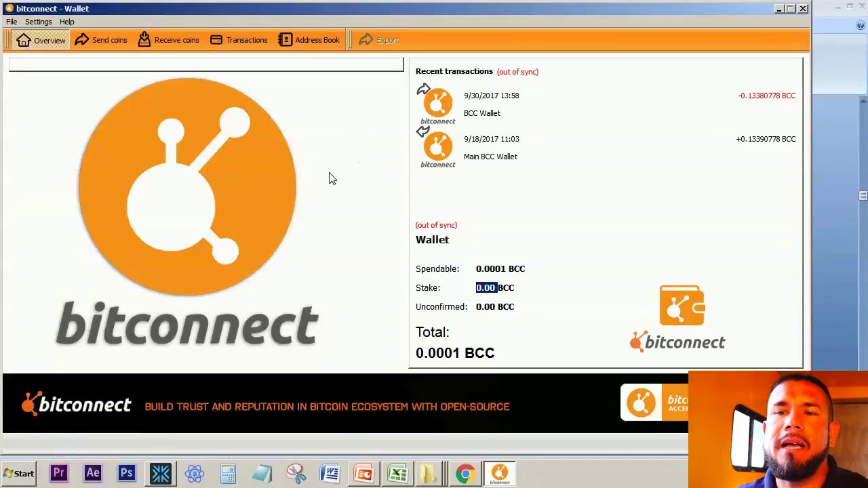Open the Address Book page
This screenshot has width=868, height=488.
(x=309, y=40)
